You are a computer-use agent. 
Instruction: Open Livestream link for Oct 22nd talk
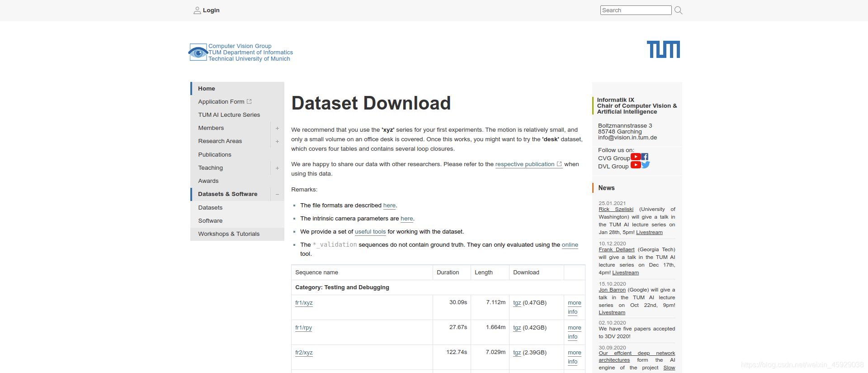(612, 312)
